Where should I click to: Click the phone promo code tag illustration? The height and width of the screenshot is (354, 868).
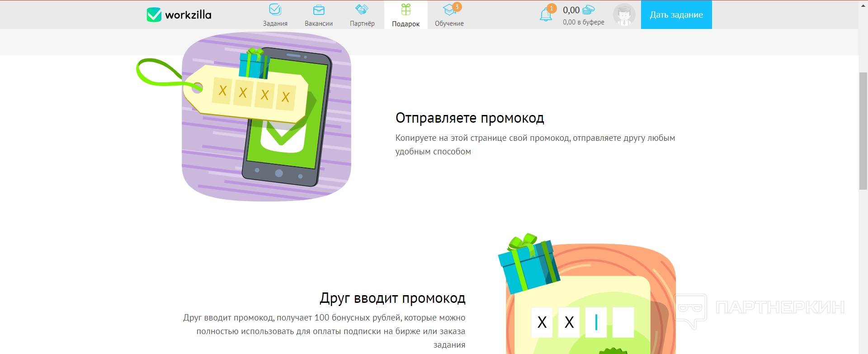(x=244, y=116)
